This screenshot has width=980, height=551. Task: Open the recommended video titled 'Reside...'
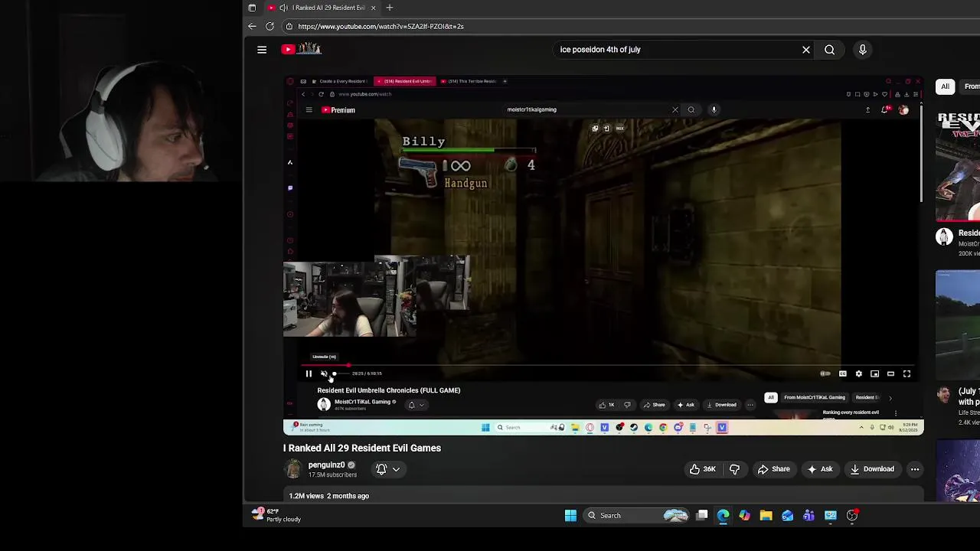coord(969,233)
